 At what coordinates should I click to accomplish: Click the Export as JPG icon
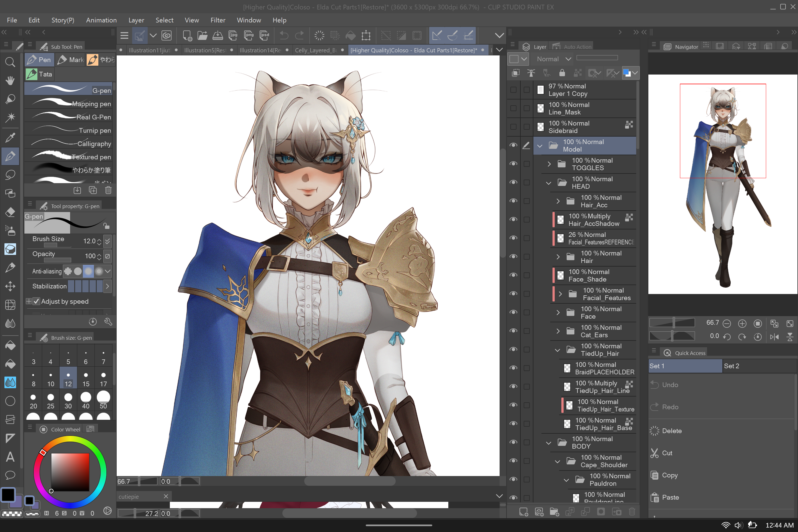233,35
